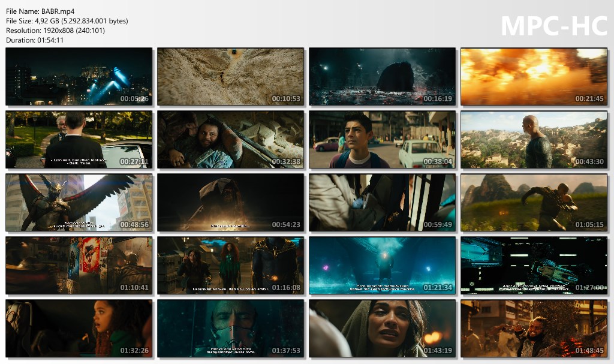614x364 pixels.
Task: Pick the explosion frame at 00:21:45
Action: pyautogui.click(x=534, y=76)
